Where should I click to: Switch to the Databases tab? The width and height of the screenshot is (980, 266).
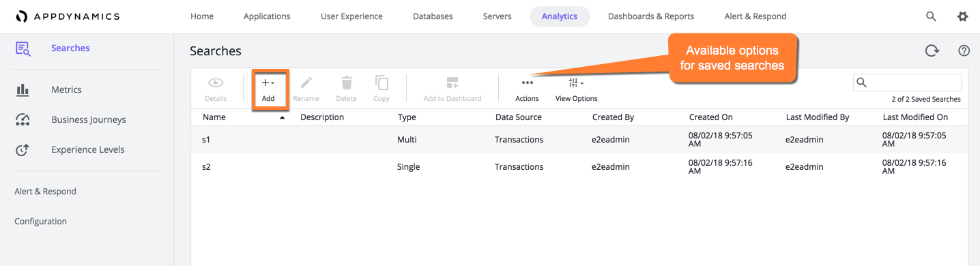433,16
